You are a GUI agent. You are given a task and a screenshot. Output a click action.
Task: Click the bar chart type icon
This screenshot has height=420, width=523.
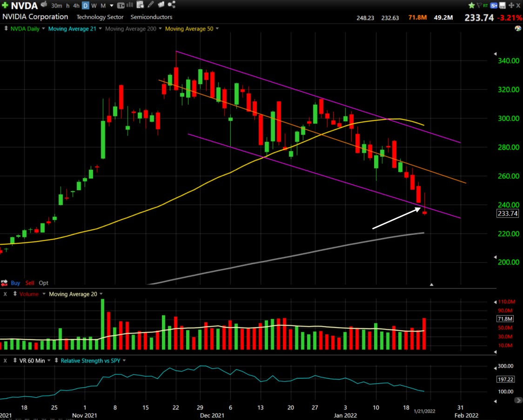[x=130, y=5]
